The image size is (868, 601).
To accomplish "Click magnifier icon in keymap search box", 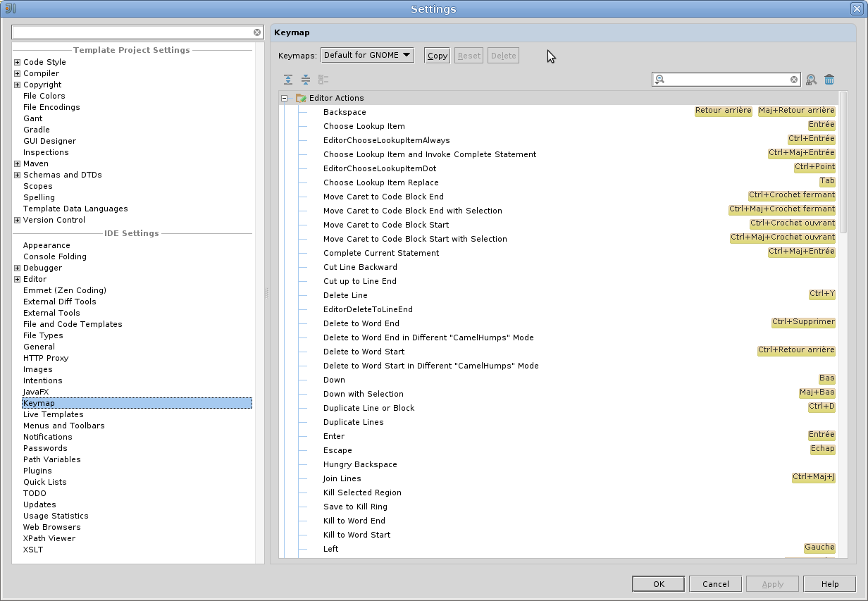I will click(659, 80).
